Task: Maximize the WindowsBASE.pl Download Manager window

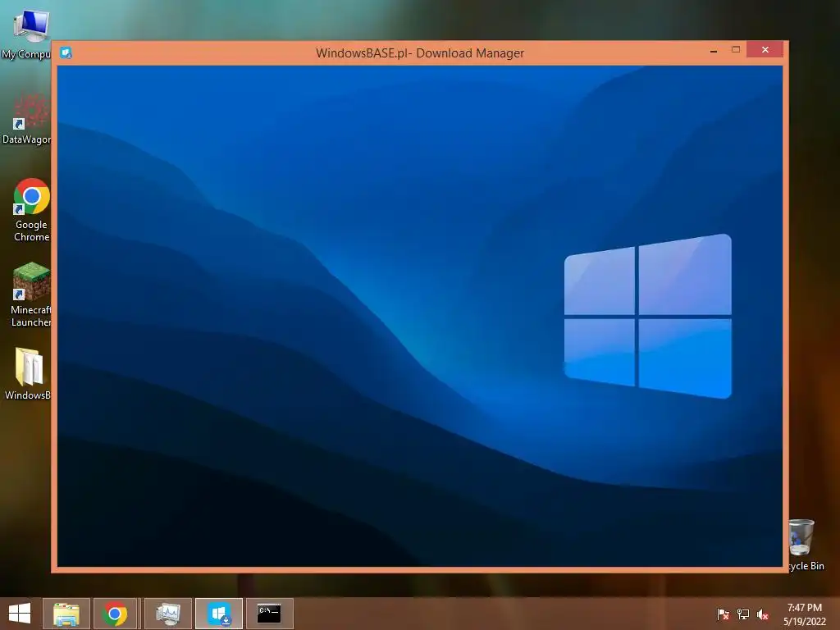Action: tap(736, 50)
